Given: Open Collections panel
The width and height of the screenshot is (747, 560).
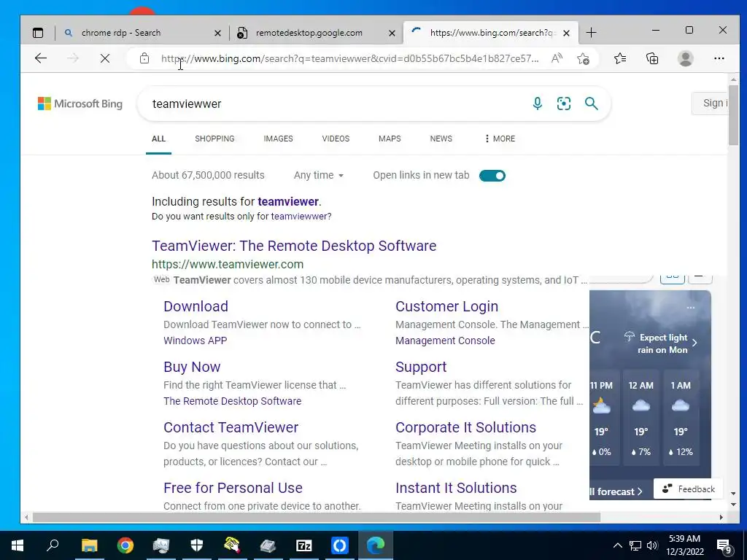Looking at the screenshot, I should [x=652, y=58].
